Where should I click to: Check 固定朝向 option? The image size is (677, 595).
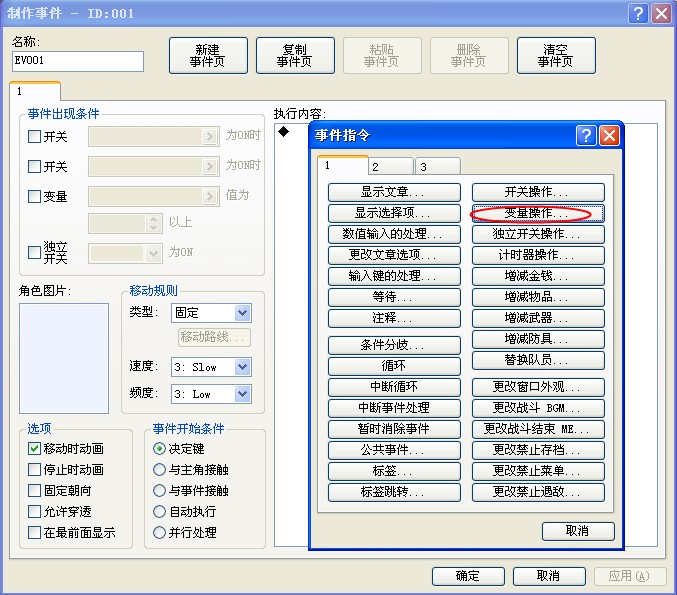click(34, 491)
